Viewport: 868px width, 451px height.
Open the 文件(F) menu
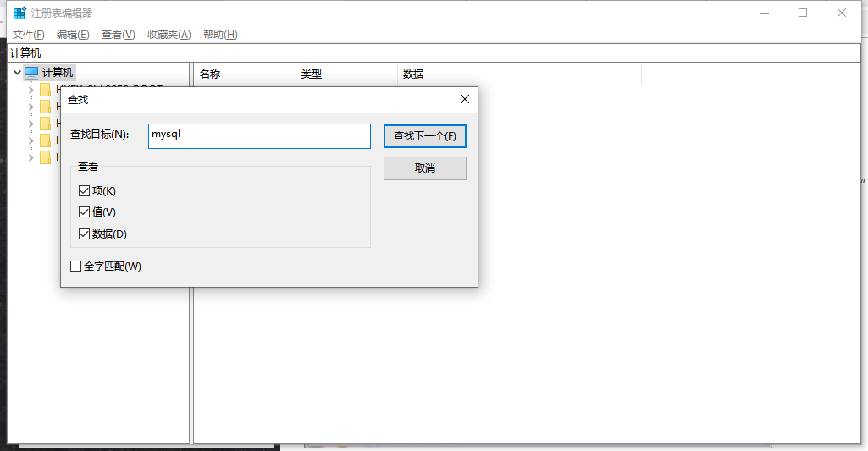click(28, 35)
